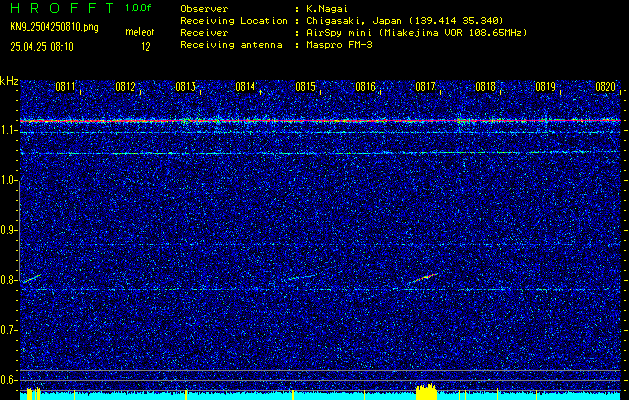Select the AirSpy mini receiver value
The image size is (629, 400).
(x=417, y=33)
